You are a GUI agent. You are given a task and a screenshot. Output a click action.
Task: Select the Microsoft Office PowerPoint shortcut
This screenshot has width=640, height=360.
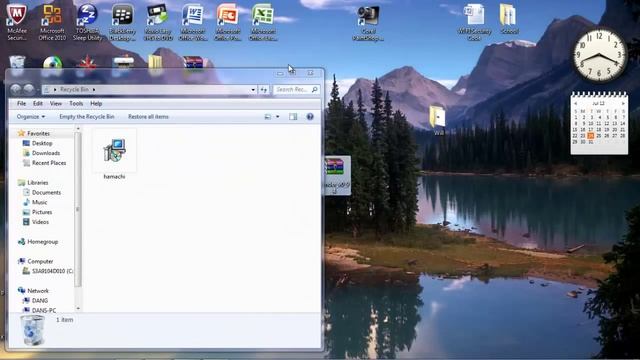(228, 22)
